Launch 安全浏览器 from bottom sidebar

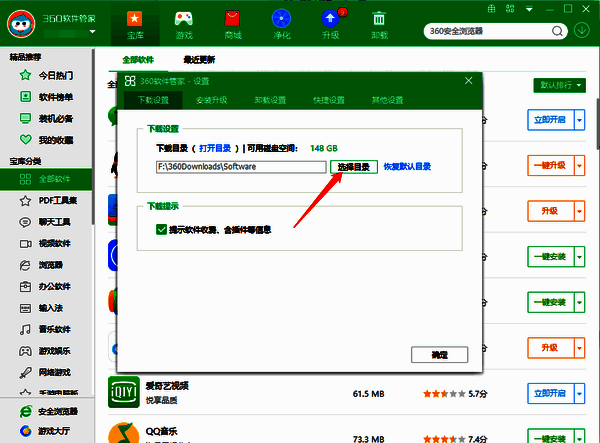(x=48, y=411)
